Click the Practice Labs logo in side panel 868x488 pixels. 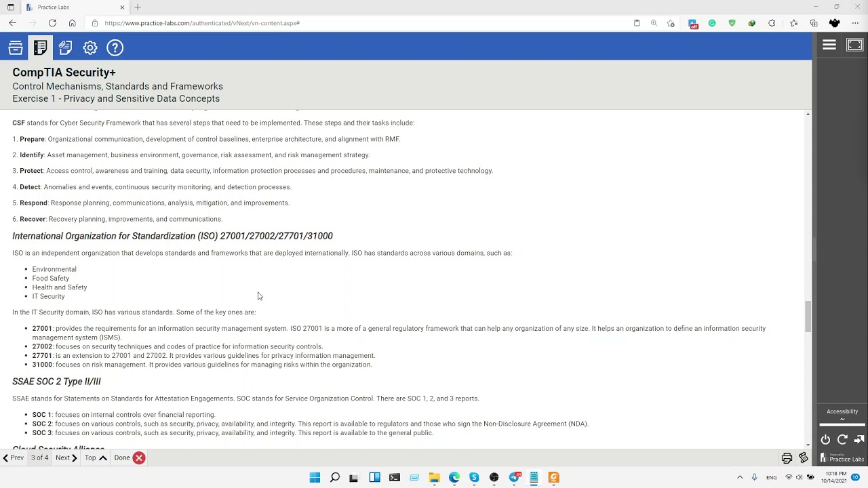[x=842, y=458]
